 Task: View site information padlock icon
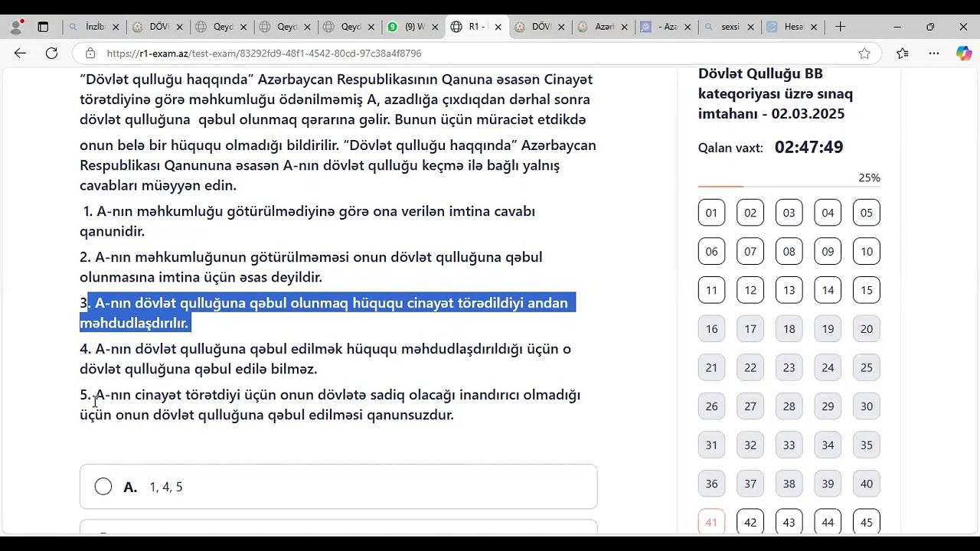coord(90,54)
